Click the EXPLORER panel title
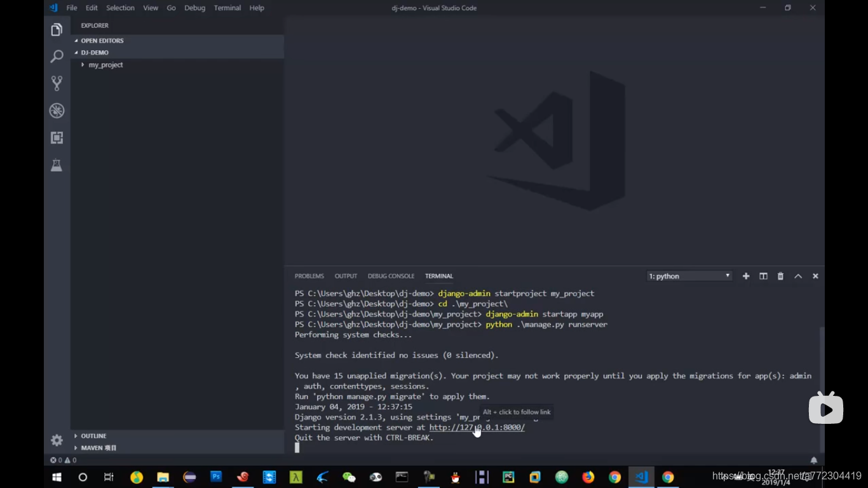The height and width of the screenshot is (488, 868). point(95,25)
